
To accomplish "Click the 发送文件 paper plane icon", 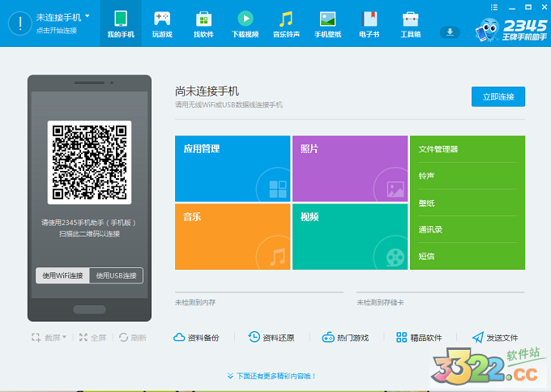I will (x=477, y=338).
